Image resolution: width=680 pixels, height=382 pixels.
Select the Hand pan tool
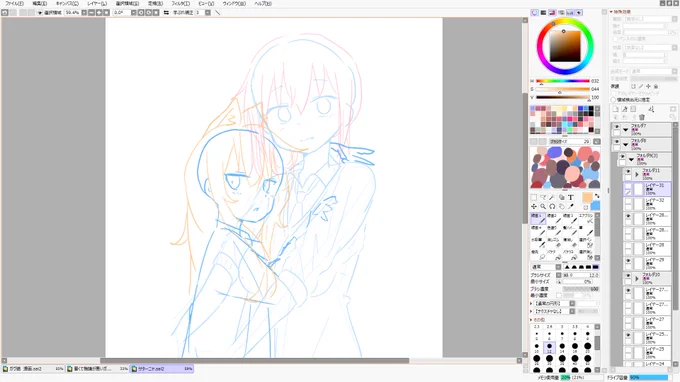pyautogui.click(x=562, y=206)
